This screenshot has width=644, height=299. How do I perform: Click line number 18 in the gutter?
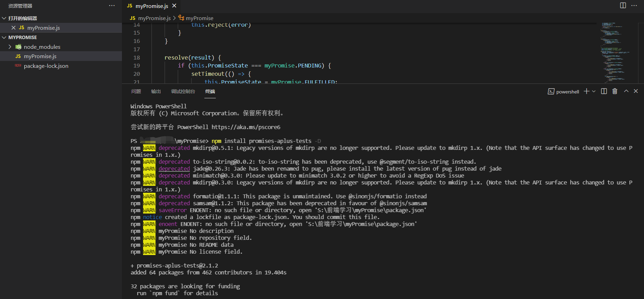(137, 57)
